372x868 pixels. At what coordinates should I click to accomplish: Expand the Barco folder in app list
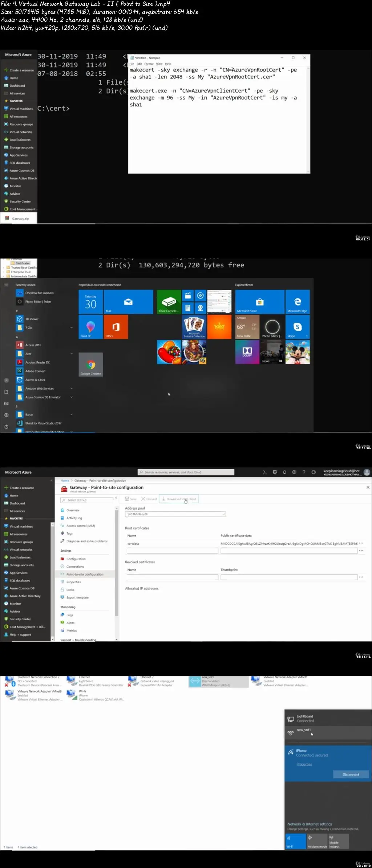click(71, 414)
